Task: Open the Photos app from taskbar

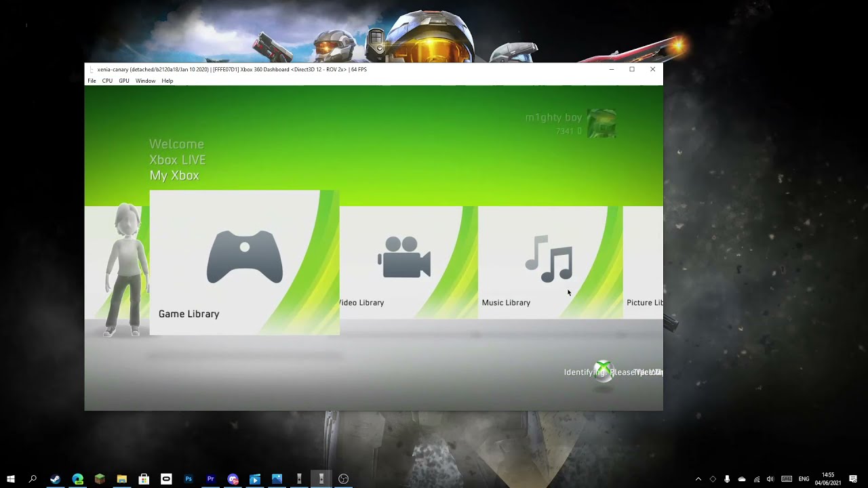Action: pyautogui.click(x=277, y=479)
